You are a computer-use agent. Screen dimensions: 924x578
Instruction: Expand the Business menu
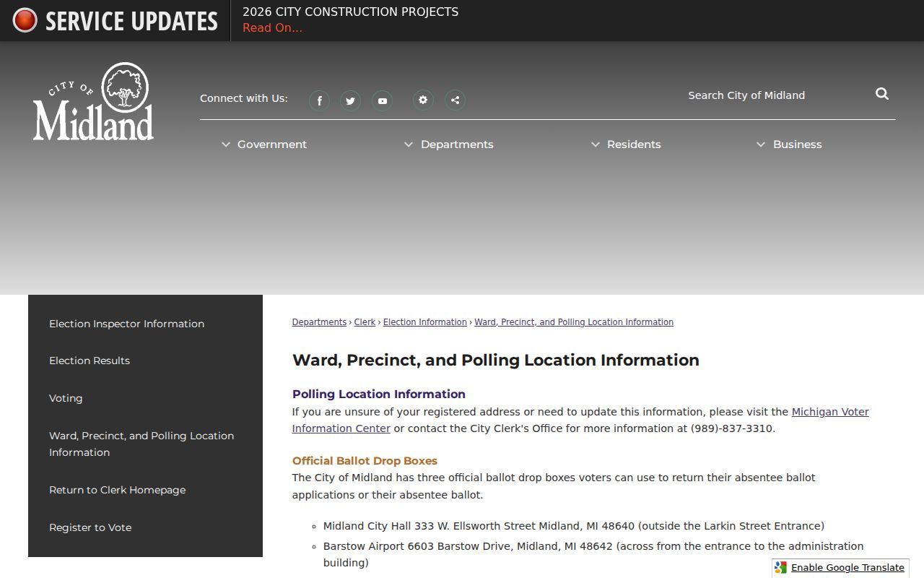click(789, 144)
